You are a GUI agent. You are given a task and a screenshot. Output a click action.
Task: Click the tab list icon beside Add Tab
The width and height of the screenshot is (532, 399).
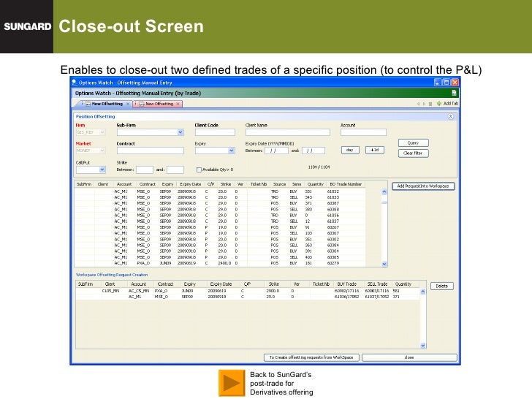point(430,104)
